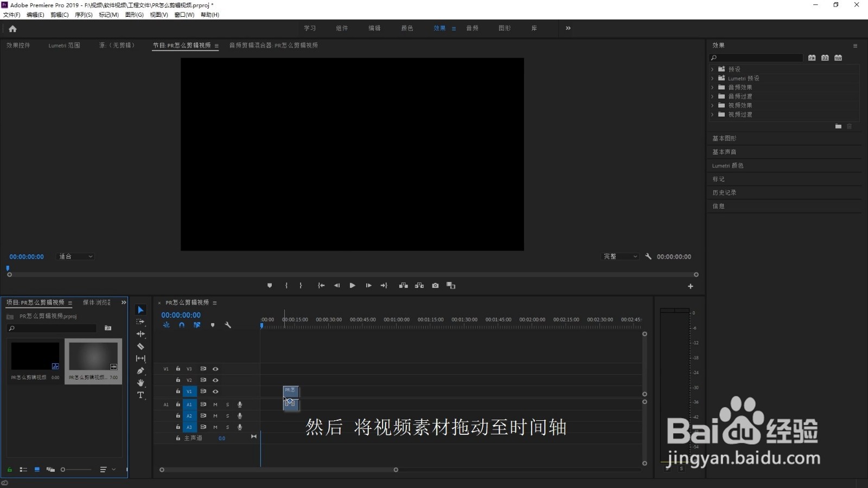This screenshot has width=868, height=488.
Task: Toggle visibility of V1 track
Action: pyautogui.click(x=215, y=391)
